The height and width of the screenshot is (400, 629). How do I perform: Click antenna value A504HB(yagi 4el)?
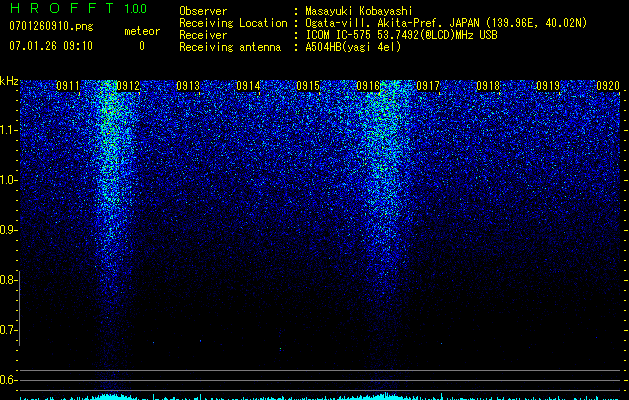[x=353, y=47]
